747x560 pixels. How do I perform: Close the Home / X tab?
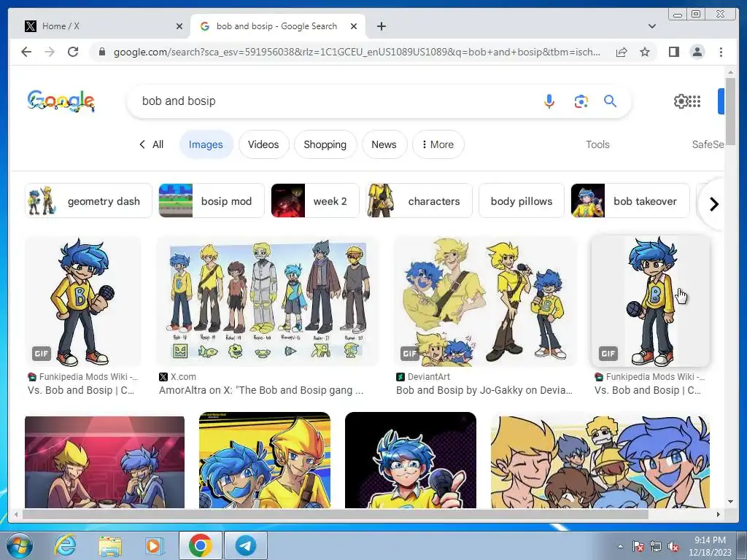pos(179,26)
